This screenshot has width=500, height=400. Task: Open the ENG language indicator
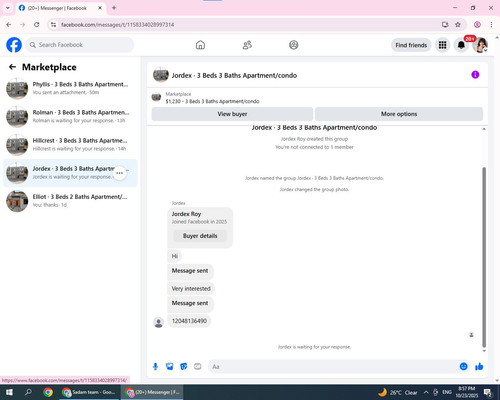(447, 392)
